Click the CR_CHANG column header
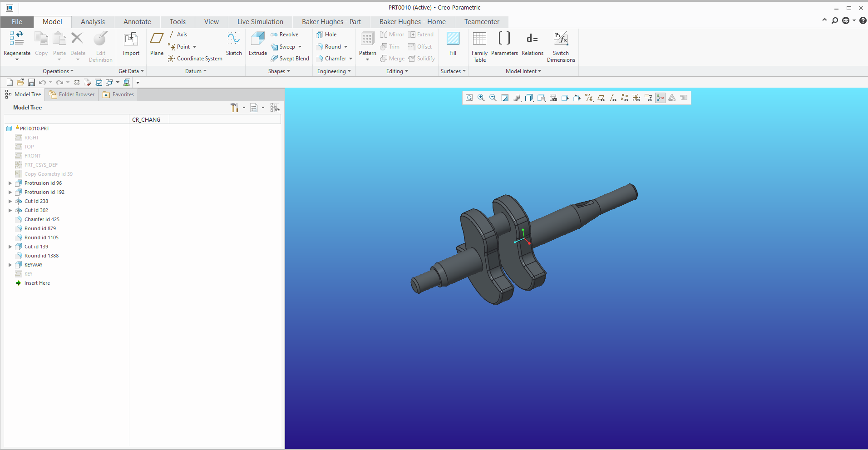This screenshot has width=868, height=450. click(x=146, y=119)
